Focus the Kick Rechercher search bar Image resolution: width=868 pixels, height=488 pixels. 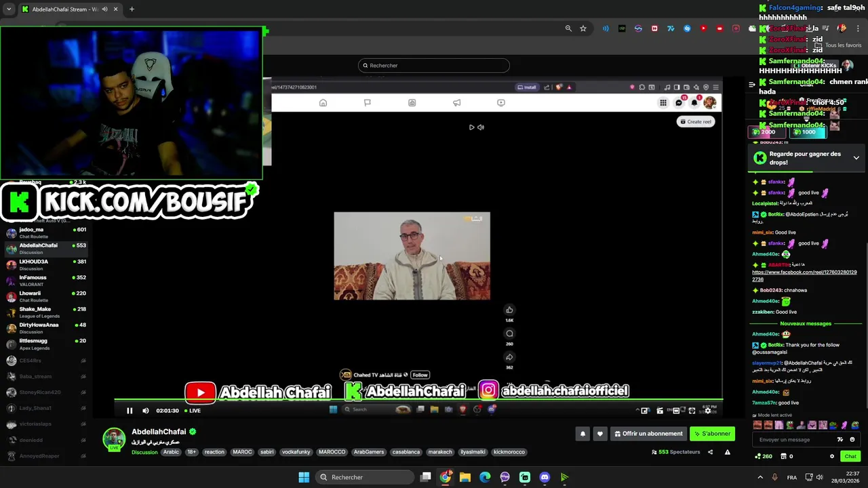(x=434, y=66)
